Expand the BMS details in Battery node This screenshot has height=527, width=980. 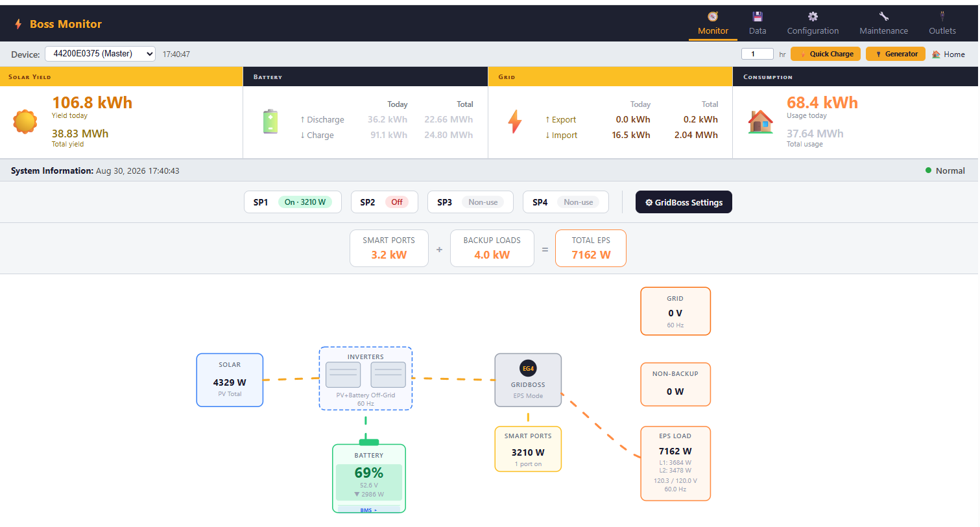click(x=368, y=510)
